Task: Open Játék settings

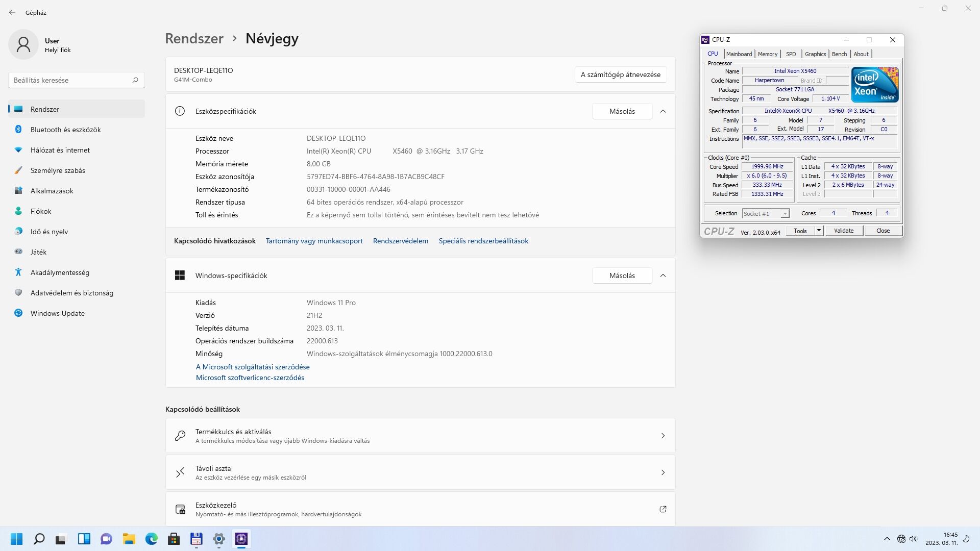Action: (x=77, y=252)
